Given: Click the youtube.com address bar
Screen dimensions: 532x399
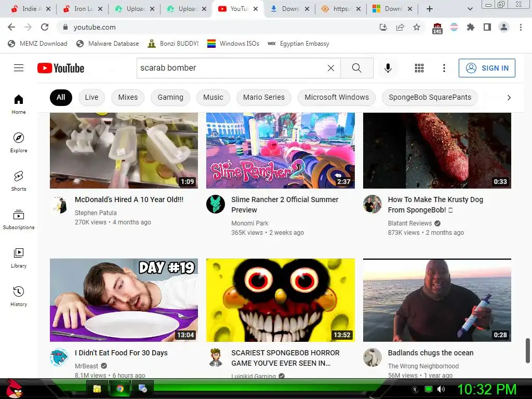Looking at the screenshot, I should (x=217, y=27).
